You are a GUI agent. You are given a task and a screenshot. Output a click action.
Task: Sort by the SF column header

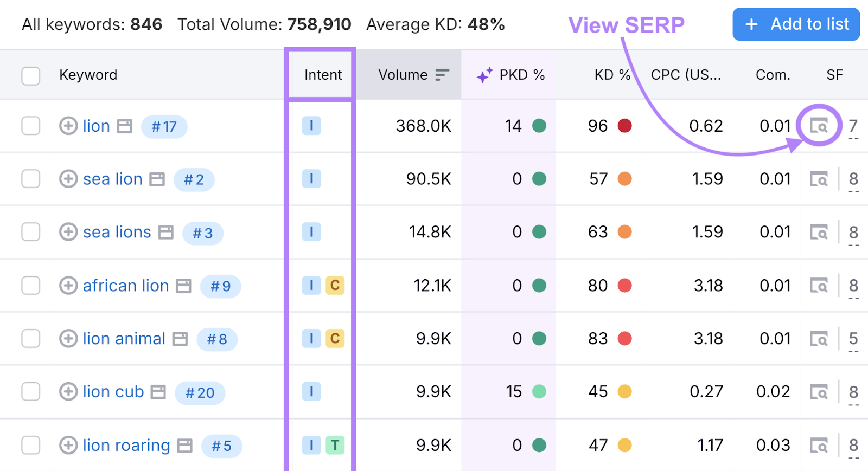(834, 75)
